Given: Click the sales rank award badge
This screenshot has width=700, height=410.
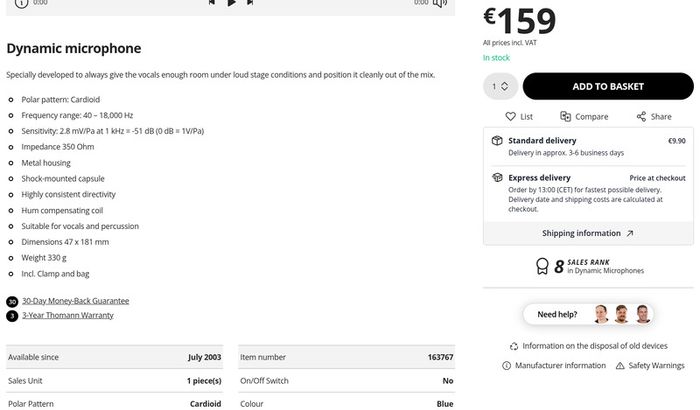Looking at the screenshot, I should tap(542, 266).
